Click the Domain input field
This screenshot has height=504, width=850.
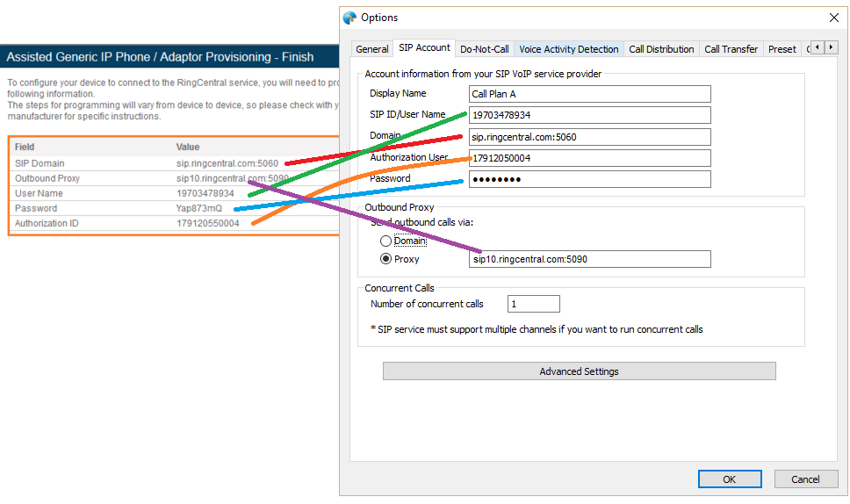(x=590, y=137)
